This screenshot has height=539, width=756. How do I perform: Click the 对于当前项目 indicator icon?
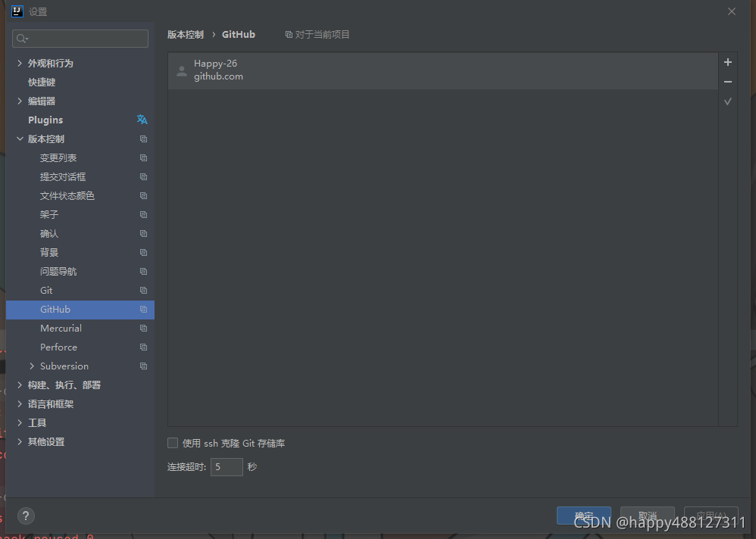[x=289, y=35]
